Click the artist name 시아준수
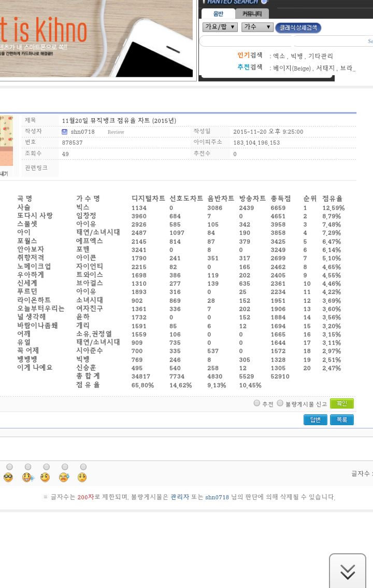The height and width of the screenshot is (588, 373). [x=90, y=351]
